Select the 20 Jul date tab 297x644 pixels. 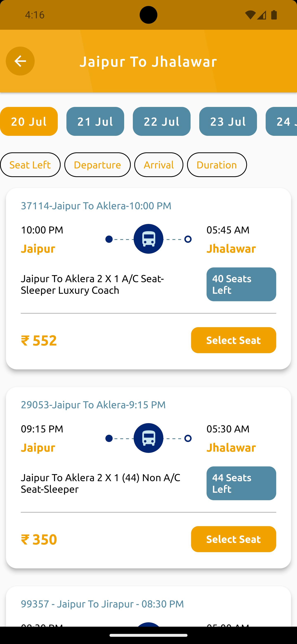point(29,122)
